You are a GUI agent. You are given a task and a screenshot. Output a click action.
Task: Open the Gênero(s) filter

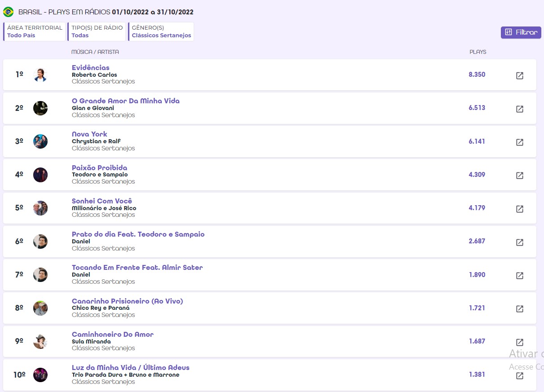[x=161, y=31]
